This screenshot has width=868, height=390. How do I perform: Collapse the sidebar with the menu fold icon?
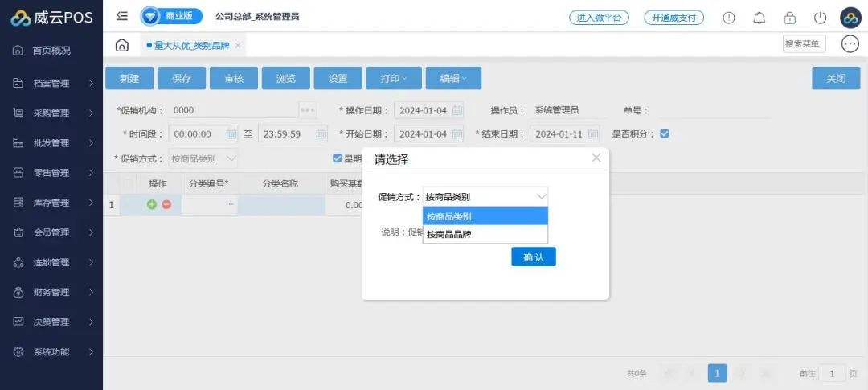tap(122, 16)
